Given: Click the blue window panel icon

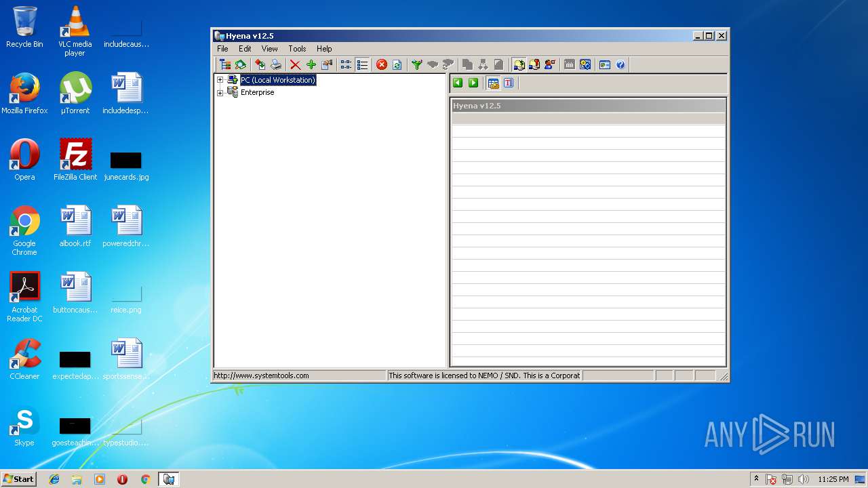Looking at the screenshot, I should click(x=605, y=64).
